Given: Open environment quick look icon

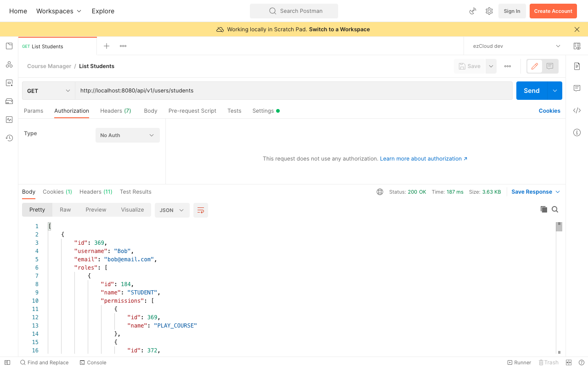Looking at the screenshot, I should pos(577,46).
